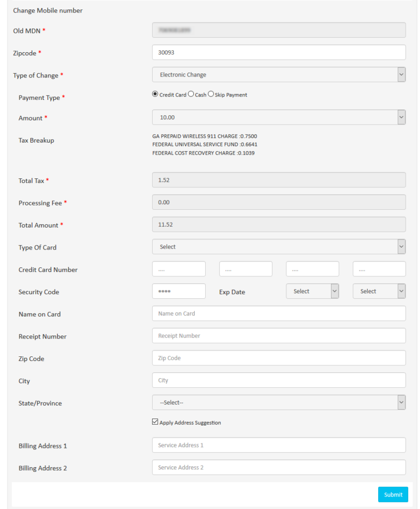
Task: Open the State/Province dropdown
Action: coord(278,402)
